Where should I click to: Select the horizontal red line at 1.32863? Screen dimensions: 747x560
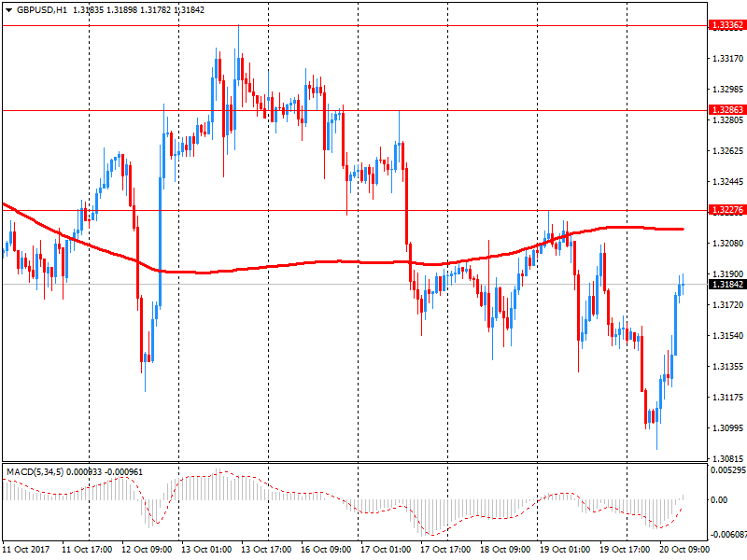point(355,110)
